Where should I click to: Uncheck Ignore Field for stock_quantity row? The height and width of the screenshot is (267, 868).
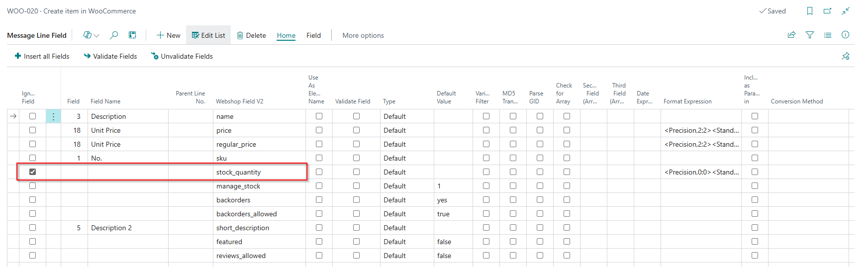pyautogui.click(x=32, y=172)
